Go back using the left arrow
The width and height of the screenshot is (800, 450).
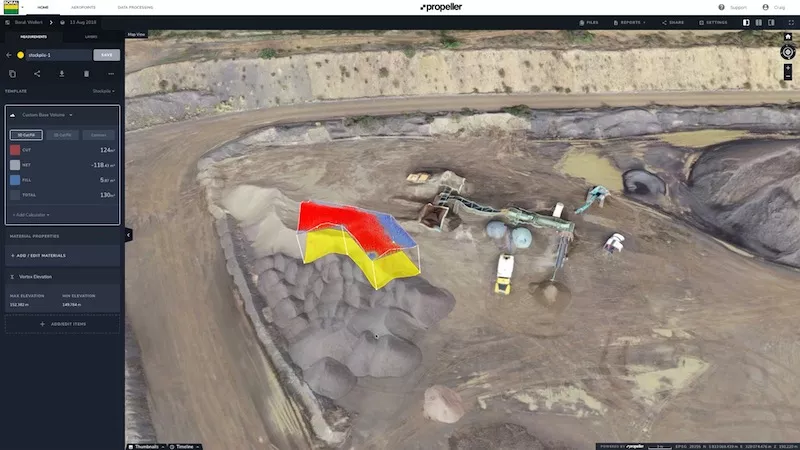[x=8, y=55]
